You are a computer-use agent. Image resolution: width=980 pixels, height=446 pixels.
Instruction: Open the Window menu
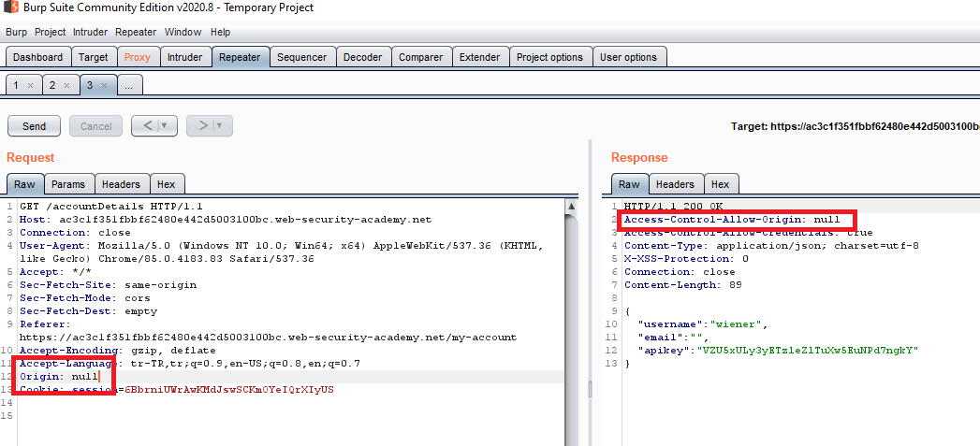(x=183, y=32)
